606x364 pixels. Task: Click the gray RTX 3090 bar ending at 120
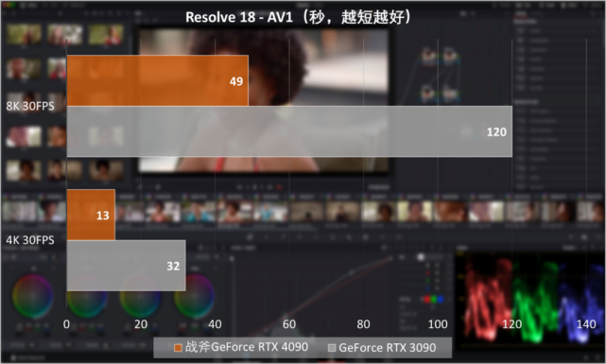[289, 131]
